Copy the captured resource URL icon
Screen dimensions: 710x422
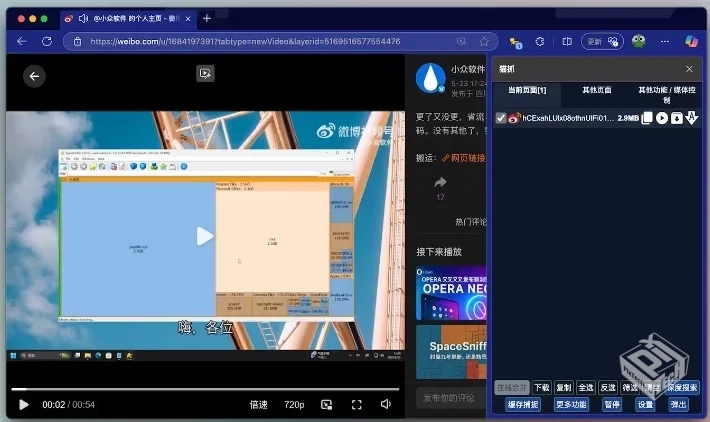tap(647, 118)
